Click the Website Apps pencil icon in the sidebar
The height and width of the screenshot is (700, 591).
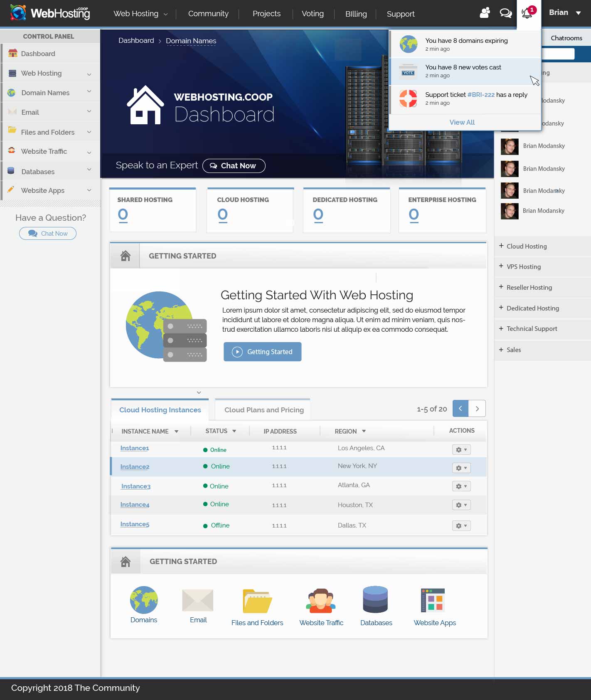tap(11, 189)
